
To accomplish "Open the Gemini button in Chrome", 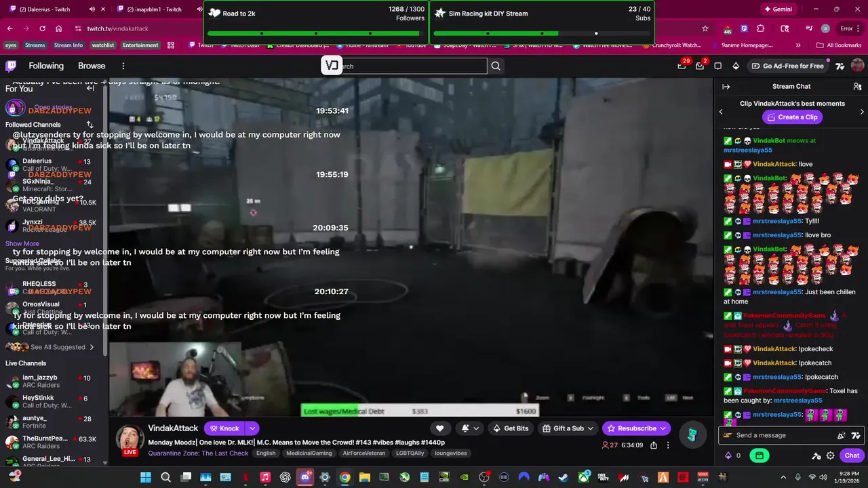I will pos(777,9).
